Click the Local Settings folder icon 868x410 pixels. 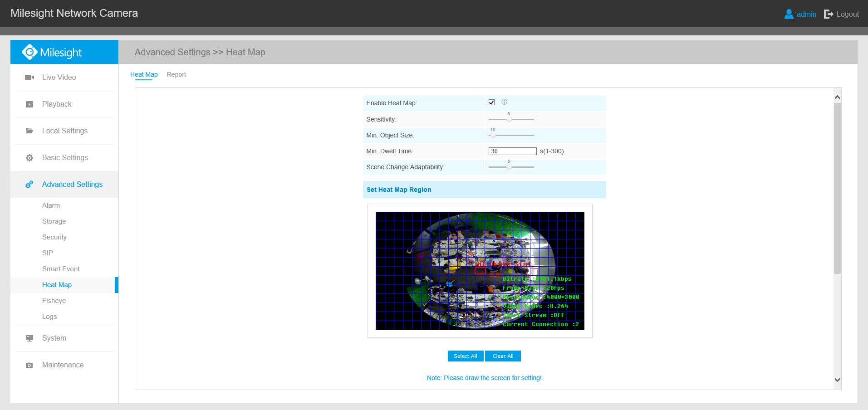(29, 131)
